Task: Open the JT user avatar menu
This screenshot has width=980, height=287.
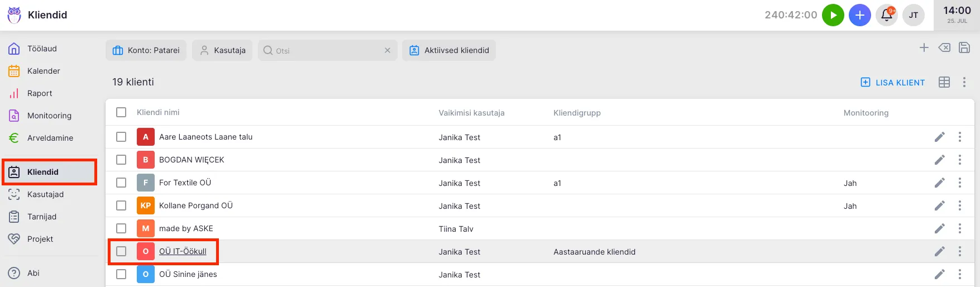Action: [914, 15]
